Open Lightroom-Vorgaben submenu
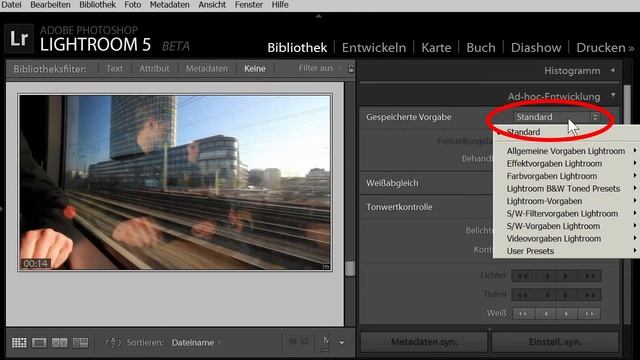The width and height of the screenshot is (640, 360). pyautogui.click(x=567, y=201)
